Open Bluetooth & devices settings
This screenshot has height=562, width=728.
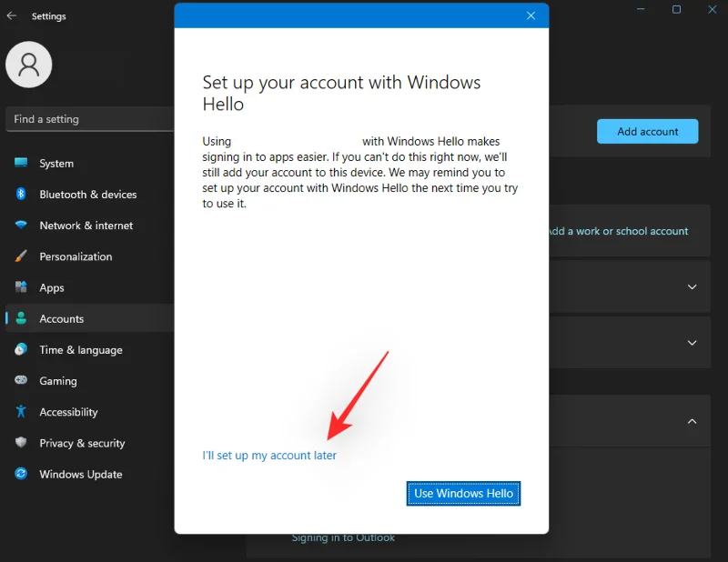(x=87, y=195)
